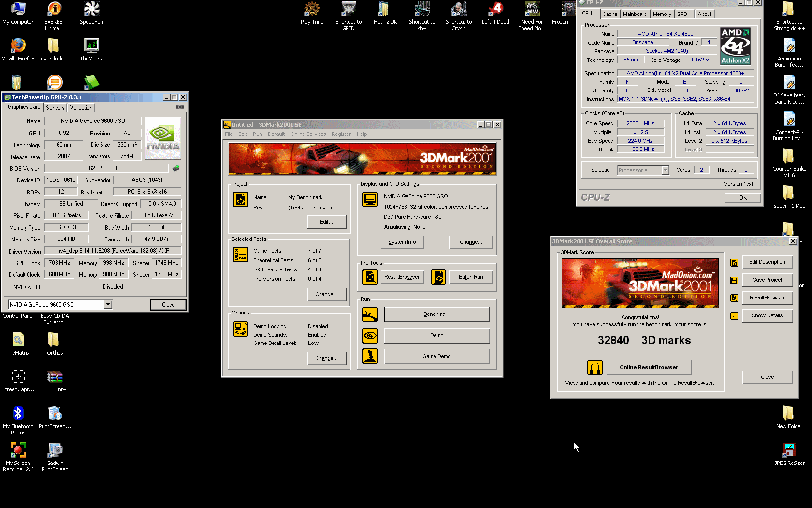Click the Edit Description icon
812x508 pixels.
click(734, 263)
